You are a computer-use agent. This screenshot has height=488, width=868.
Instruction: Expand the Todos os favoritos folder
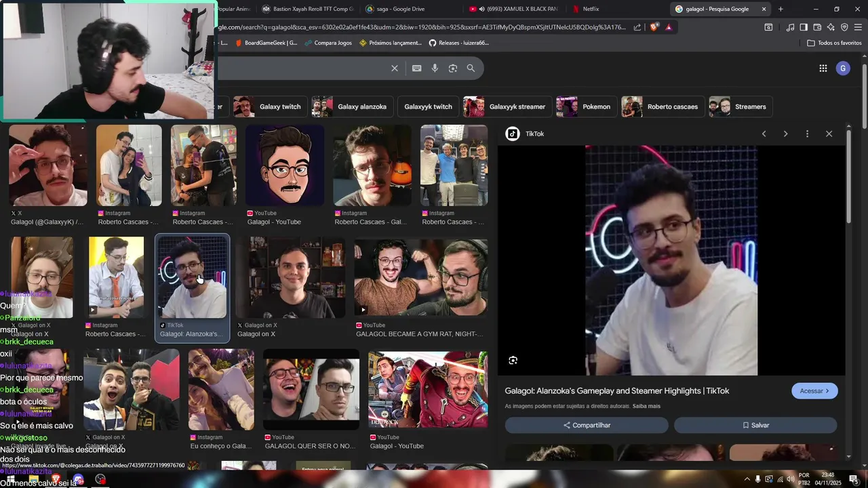(834, 43)
